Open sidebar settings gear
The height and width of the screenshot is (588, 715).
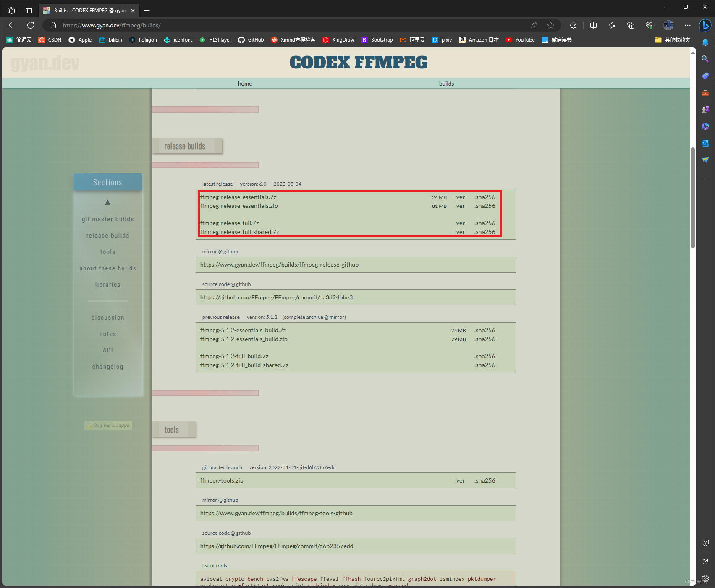(x=705, y=578)
